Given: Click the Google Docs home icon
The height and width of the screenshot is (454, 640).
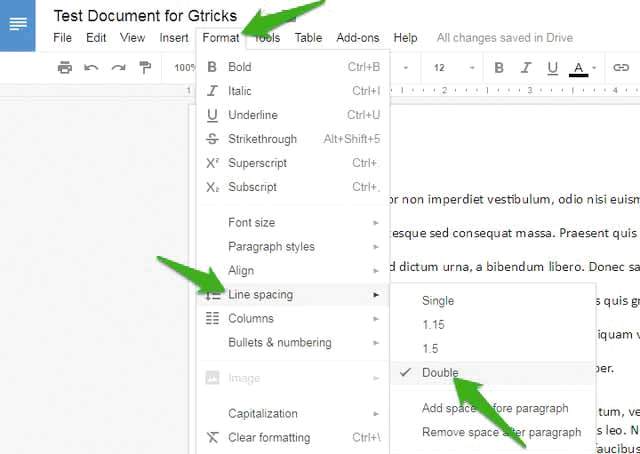Looking at the screenshot, I should click(17, 25).
